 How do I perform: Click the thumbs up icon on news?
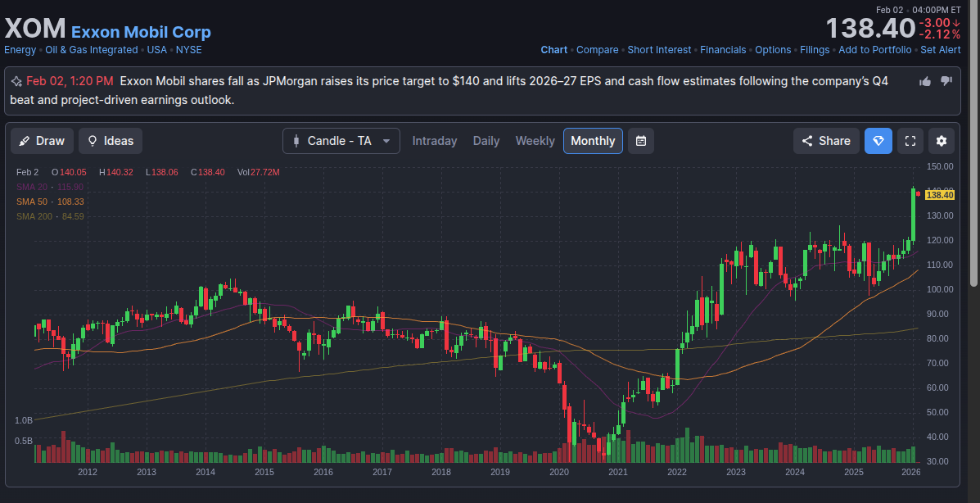pos(925,81)
